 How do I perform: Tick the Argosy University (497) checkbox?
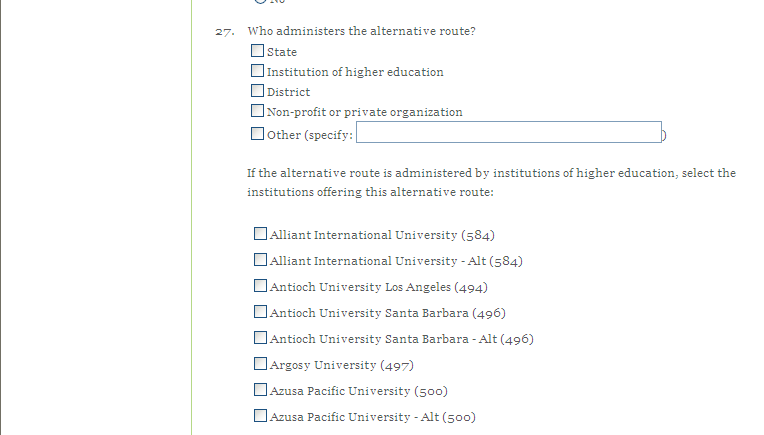261,364
